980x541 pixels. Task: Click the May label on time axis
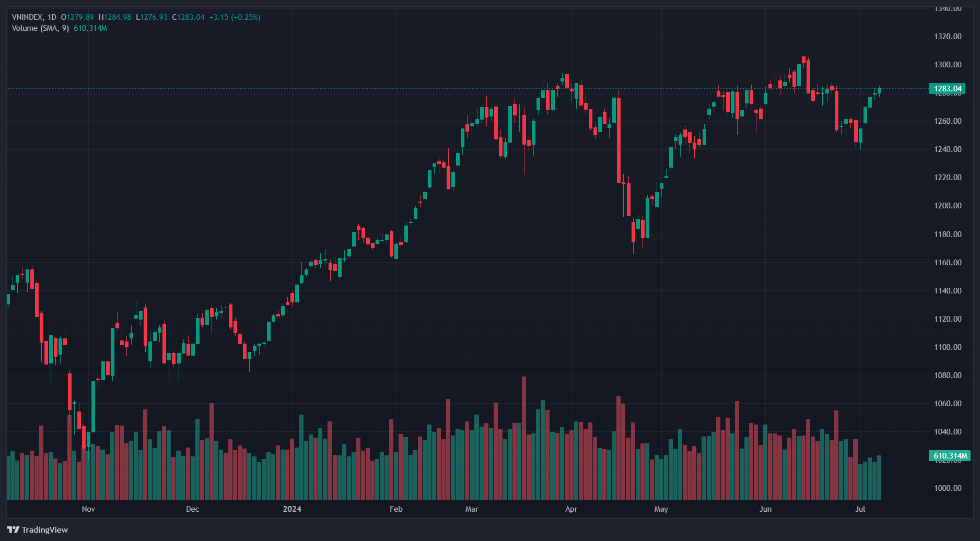coord(661,509)
